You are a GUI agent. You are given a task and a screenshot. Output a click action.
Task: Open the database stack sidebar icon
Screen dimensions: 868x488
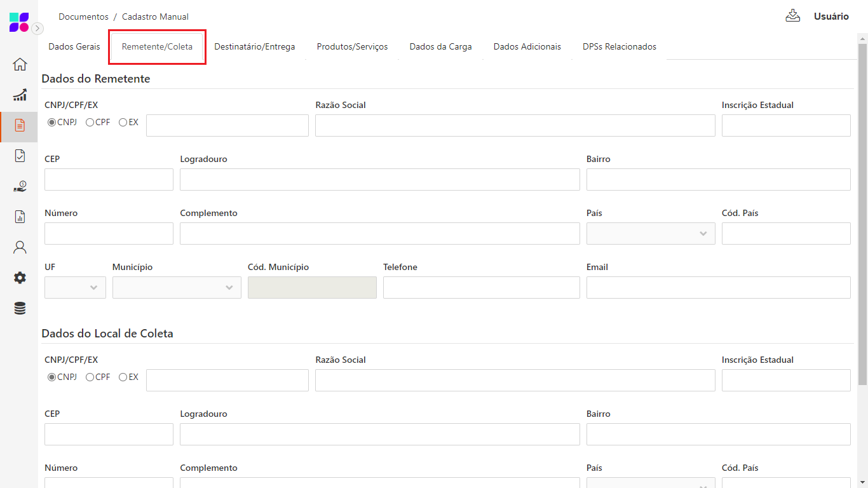tap(20, 308)
